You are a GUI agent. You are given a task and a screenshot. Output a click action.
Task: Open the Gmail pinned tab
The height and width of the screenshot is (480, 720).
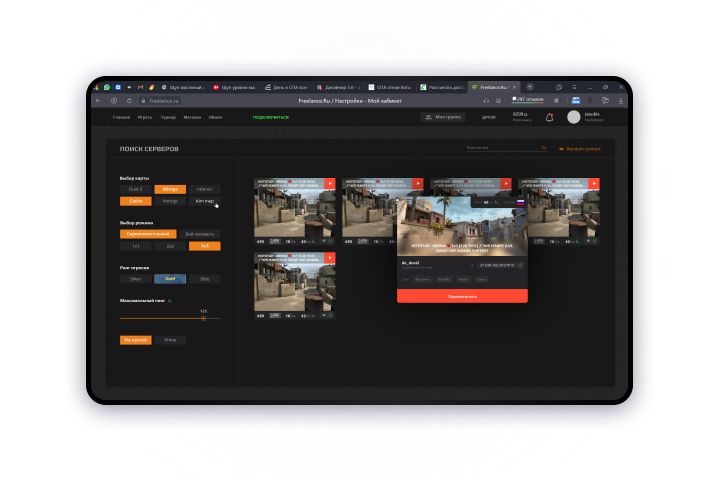click(x=141, y=87)
